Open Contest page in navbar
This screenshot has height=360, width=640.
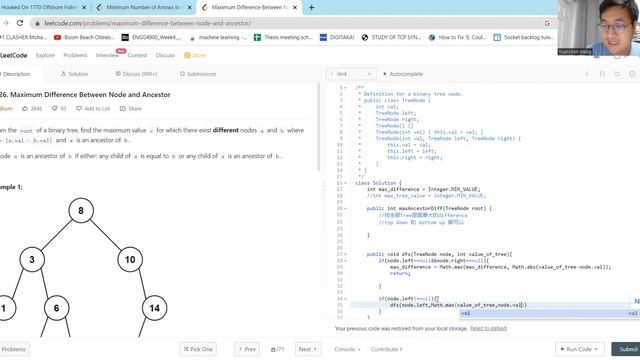[x=137, y=55]
